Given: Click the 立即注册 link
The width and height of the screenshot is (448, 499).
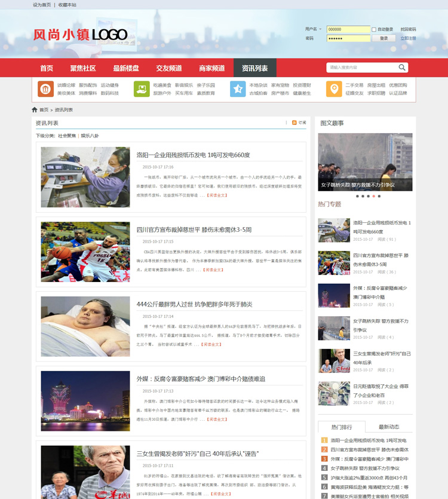Looking at the screenshot, I should (x=408, y=38).
